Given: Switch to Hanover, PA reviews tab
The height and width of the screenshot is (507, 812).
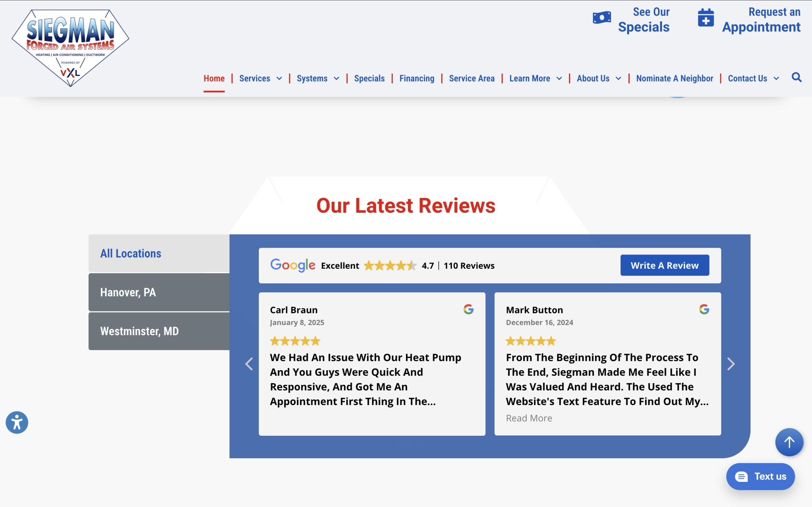Looking at the screenshot, I should (159, 292).
